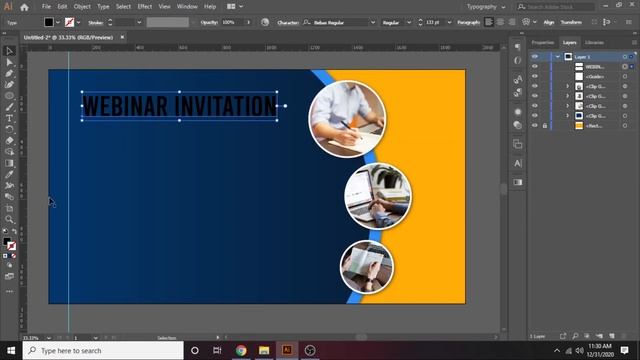Hide the second Clip Group sublayer

[535, 96]
